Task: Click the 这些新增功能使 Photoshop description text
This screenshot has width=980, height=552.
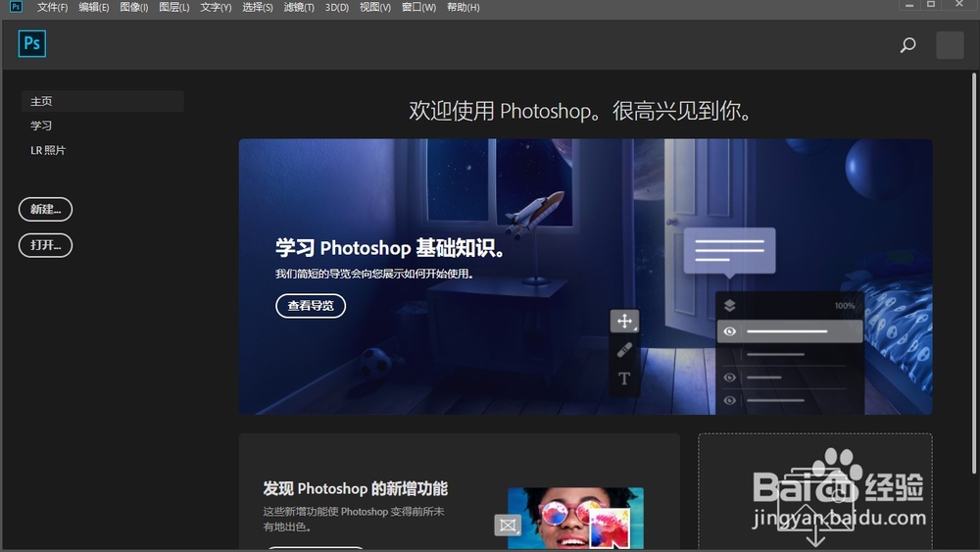Action: point(354,519)
